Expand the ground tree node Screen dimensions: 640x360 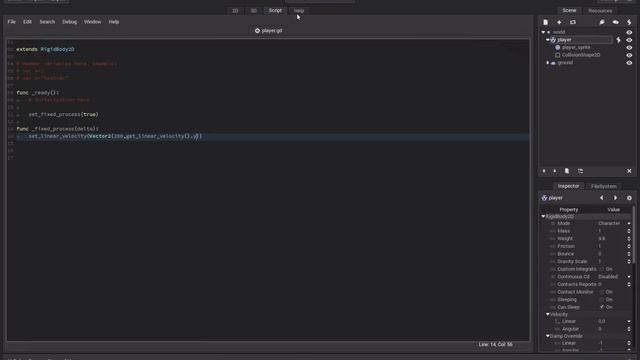click(x=548, y=63)
